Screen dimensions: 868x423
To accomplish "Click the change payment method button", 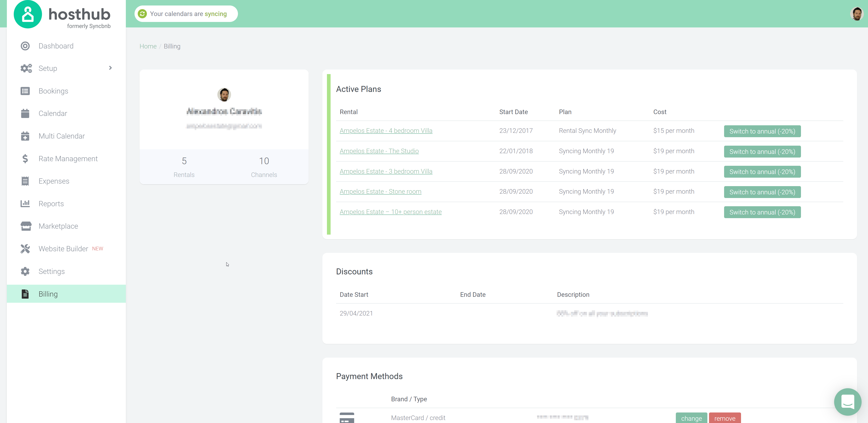I will (x=691, y=418).
